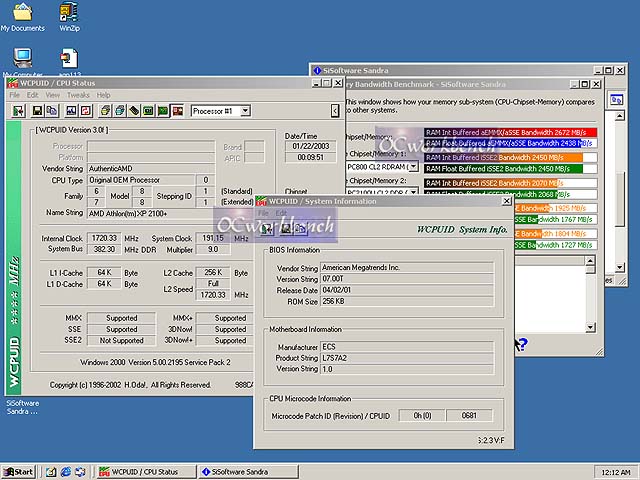The height and width of the screenshot is (480, 640).
Task: Open the Processor #1 dropdown
Action: tap(245, 111)
